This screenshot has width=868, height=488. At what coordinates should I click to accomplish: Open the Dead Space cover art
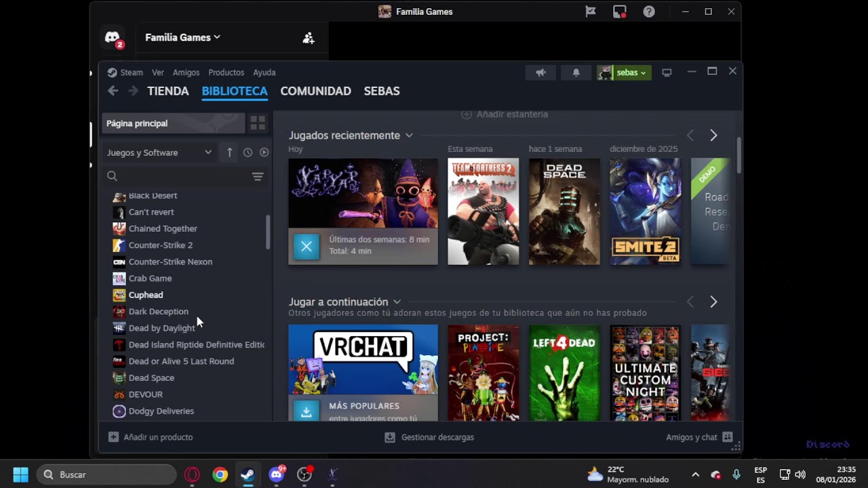coord(564,211)
